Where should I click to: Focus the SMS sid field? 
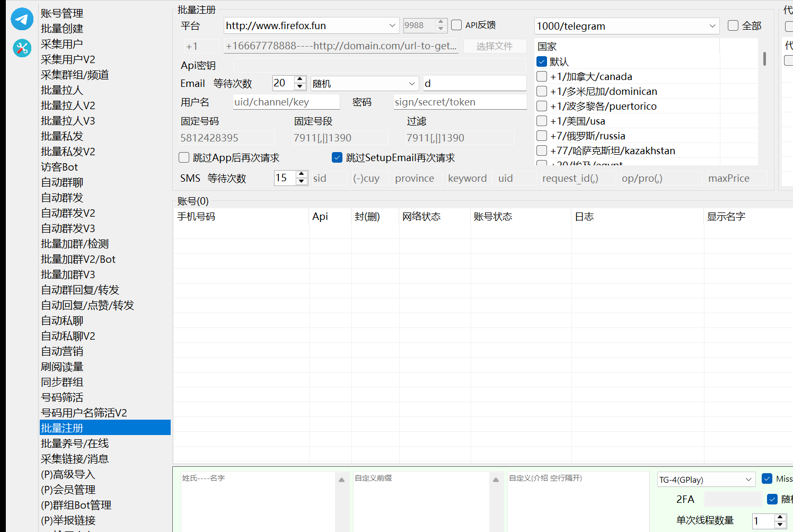pos(329,178)
